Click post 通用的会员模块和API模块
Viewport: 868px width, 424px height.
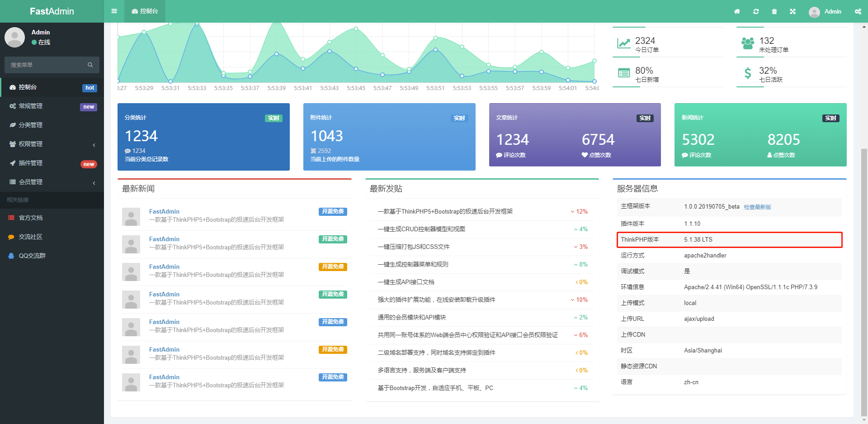(412, 317)
